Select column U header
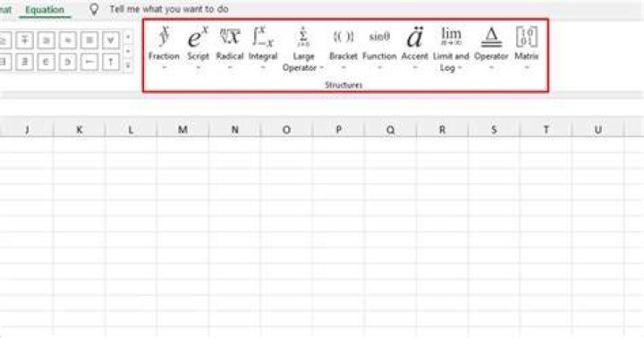 pyautogui.click(x=597, y=130)
